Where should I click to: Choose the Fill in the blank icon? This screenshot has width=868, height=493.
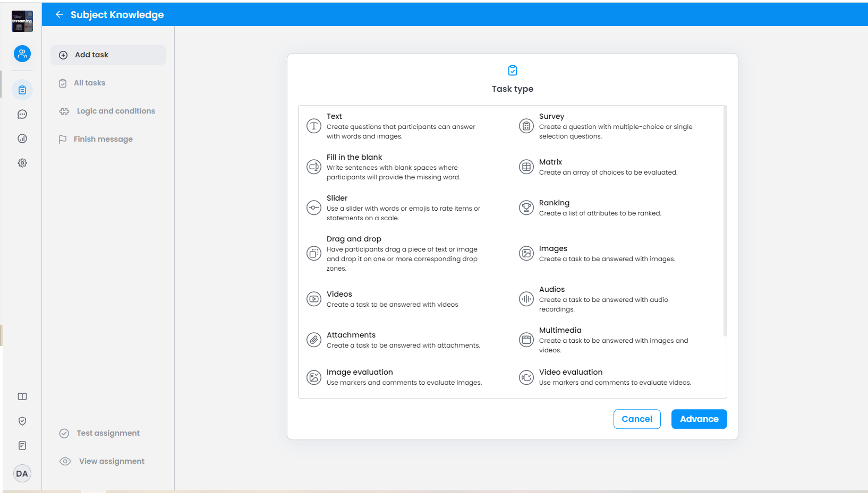[x=314, y=167]
